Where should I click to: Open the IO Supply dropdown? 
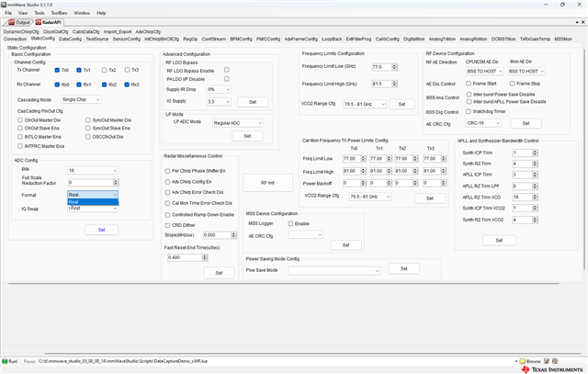(219, 102)
